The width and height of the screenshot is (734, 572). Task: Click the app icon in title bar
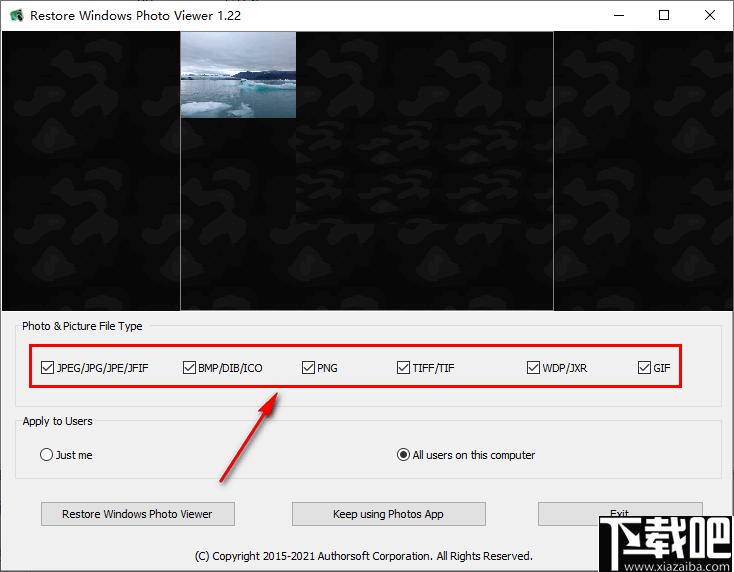pyautogui.click(x=17, y=15)
